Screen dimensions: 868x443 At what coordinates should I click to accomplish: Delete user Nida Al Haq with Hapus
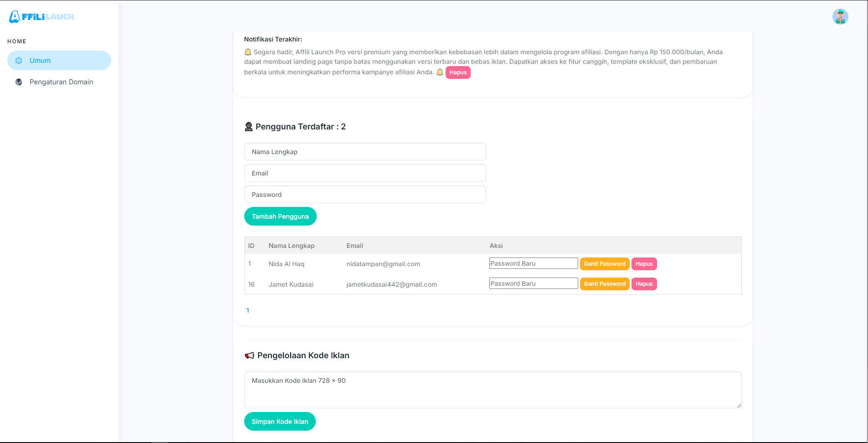pyautogui.click(x=644, y=264)
